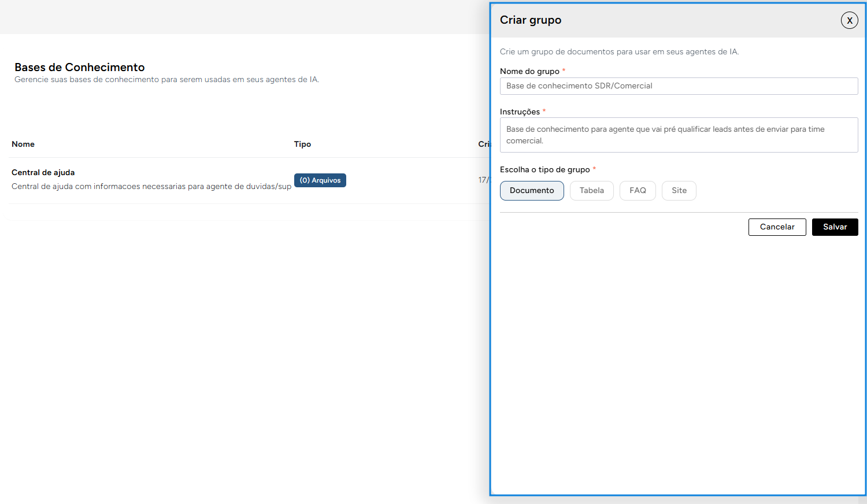Choose Tabela as the group type
The height and width of the screenshot is (504, 867).
click(x=591, y=191)
